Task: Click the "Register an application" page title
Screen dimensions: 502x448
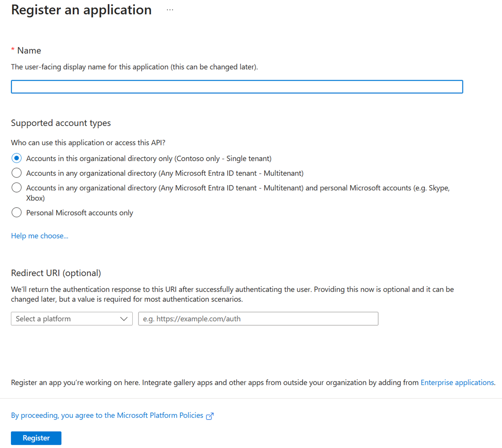Action: [x=81, y=10]
